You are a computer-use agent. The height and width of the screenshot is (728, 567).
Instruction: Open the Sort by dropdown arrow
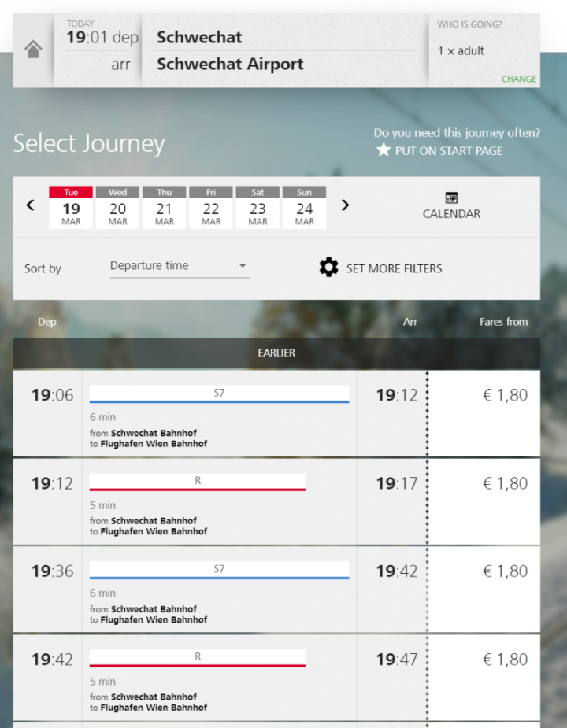point(243,266)
